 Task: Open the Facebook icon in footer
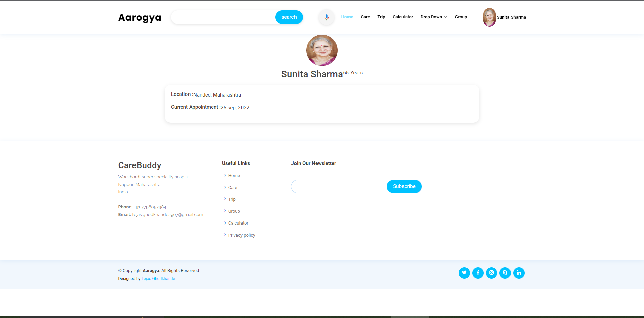click(x=478, y=273)
